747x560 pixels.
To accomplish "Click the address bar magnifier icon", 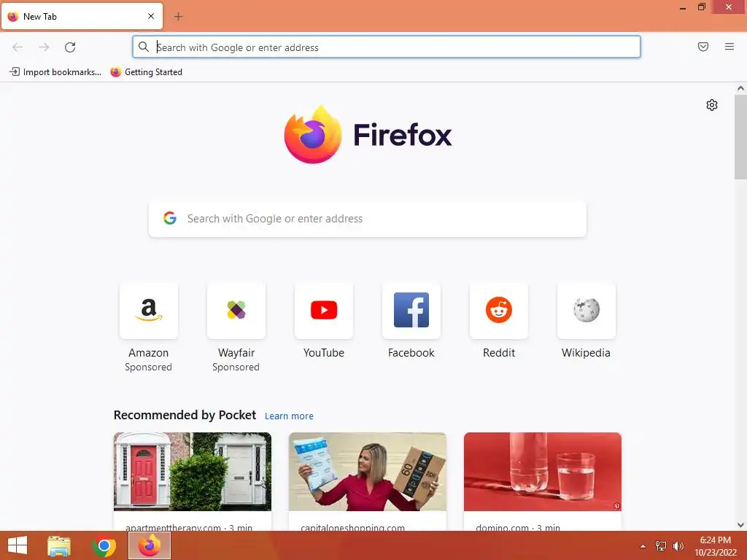I will 144,47.
